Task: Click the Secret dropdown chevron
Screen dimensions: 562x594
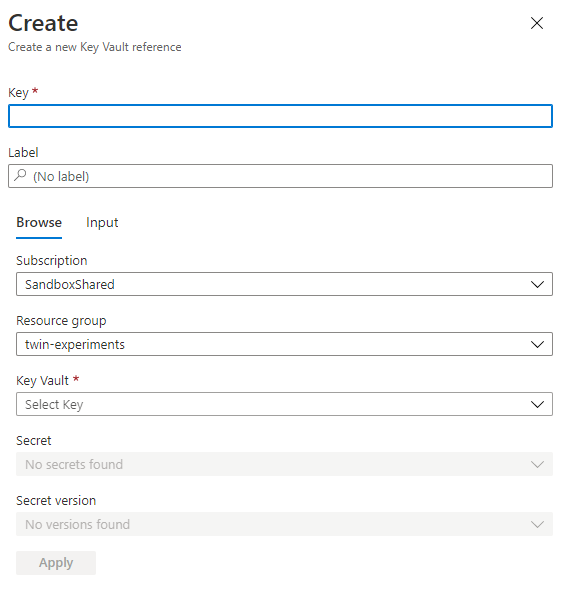Action: [537, 464]
